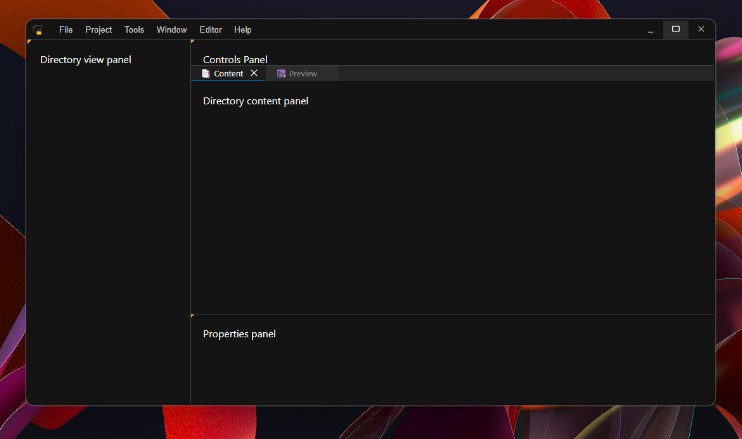The width and height of the screenshot is (742, 439).
Task: Open the Help menu
Action: tap(243, 30)
